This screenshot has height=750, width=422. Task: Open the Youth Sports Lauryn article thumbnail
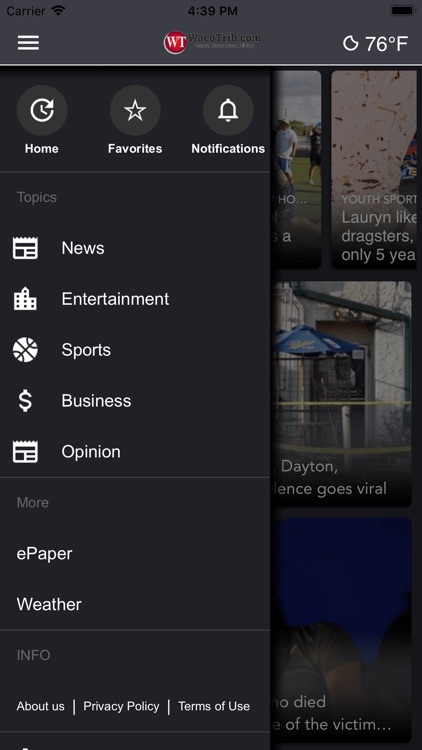[x=374, y=170]
